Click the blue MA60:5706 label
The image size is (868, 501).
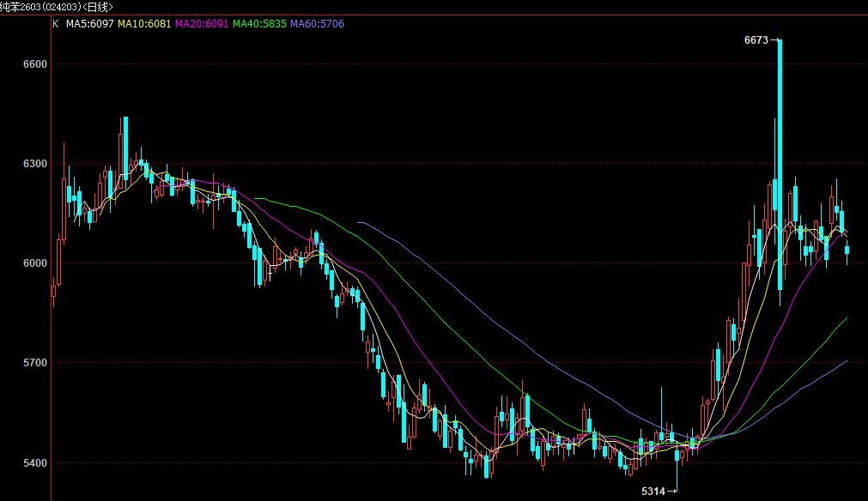(317, 24)
